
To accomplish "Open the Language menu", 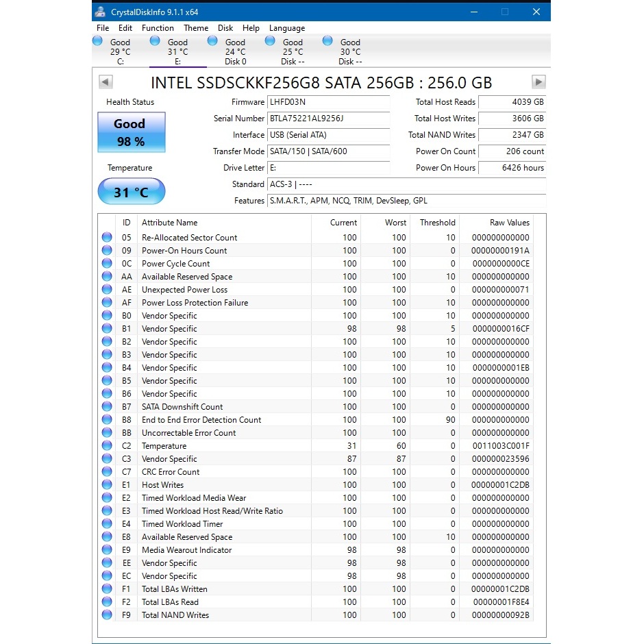I will click(287, 28).
